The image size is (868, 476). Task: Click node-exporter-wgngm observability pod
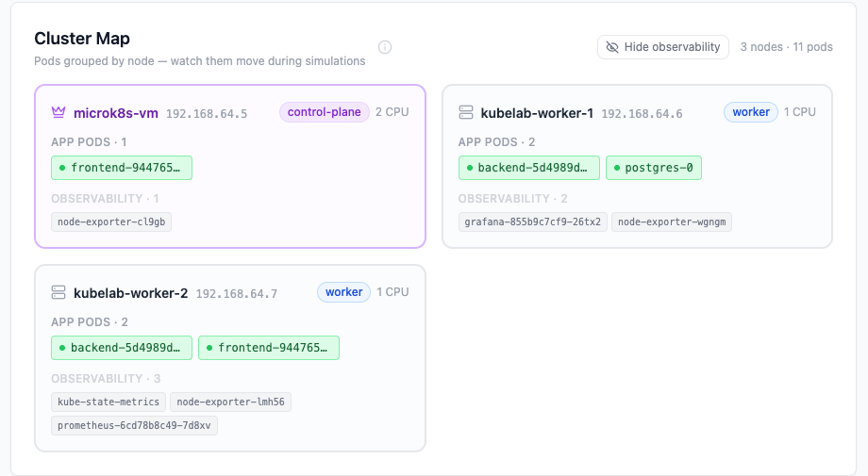click(x=672, y=222)
